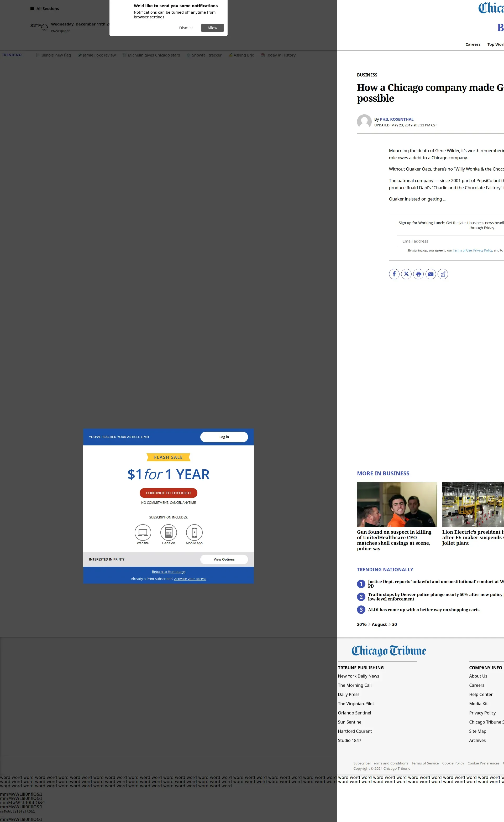Click the E-edition tablet icon
This screenshot has height=822, width=504.
click(x=168, y=532)
